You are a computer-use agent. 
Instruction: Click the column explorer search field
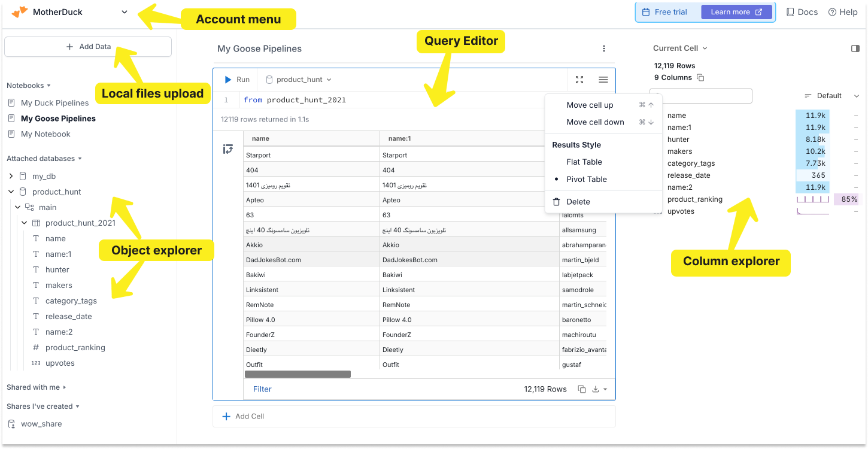click(701, 96)
